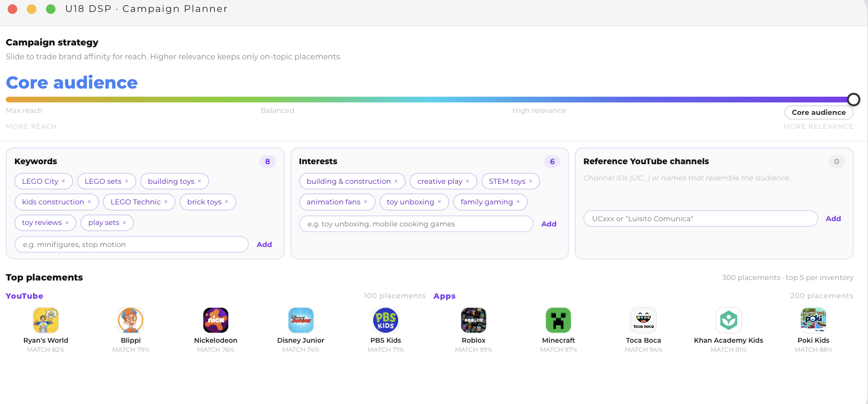Click the PBS Kids MATCH 71% text
868x404 pixels.
386,350
